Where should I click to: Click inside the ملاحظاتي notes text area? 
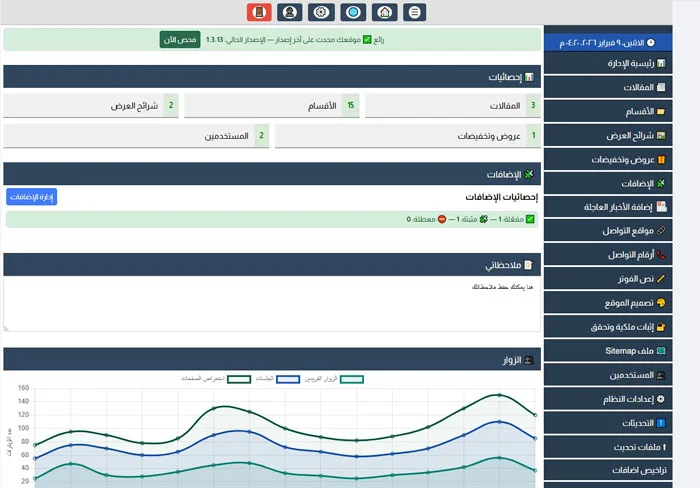(270, 305)
